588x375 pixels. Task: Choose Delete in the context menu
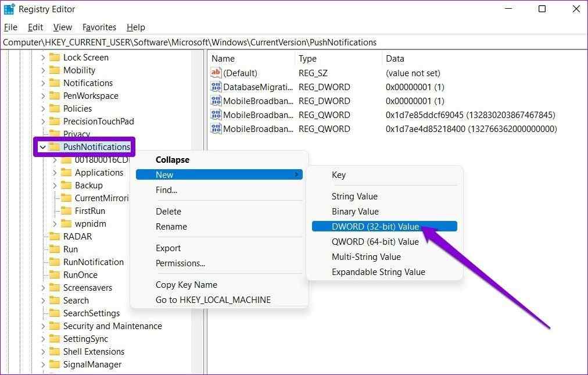[219, 211]
